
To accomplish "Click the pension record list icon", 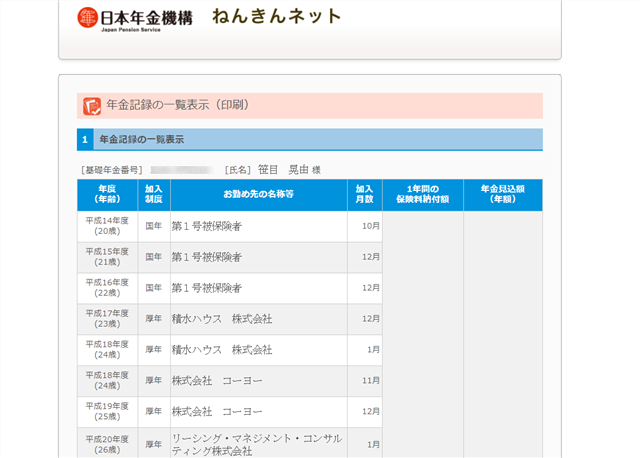I will tap(92, 106).
